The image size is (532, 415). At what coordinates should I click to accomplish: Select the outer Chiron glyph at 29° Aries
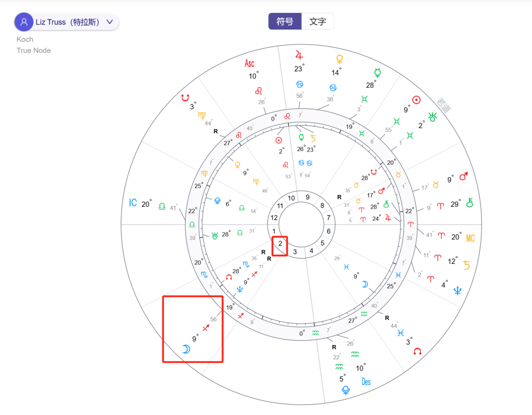click(x=469, y=202)
